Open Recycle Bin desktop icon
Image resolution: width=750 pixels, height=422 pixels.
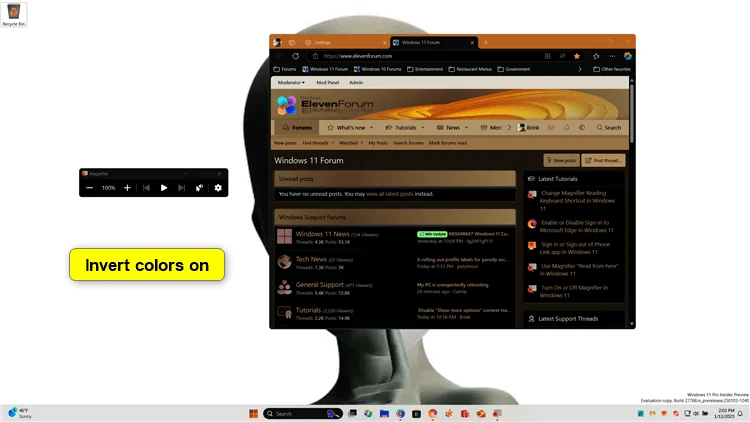(13, 14)
